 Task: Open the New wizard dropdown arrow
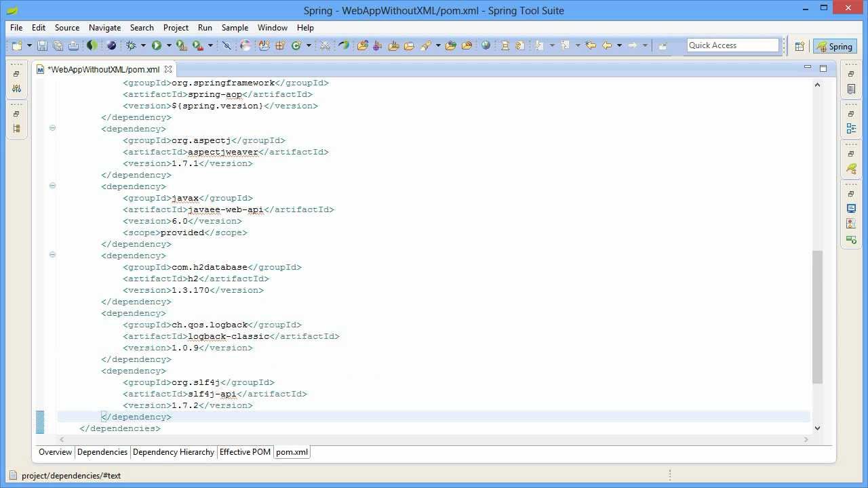(x=29, y=45)
